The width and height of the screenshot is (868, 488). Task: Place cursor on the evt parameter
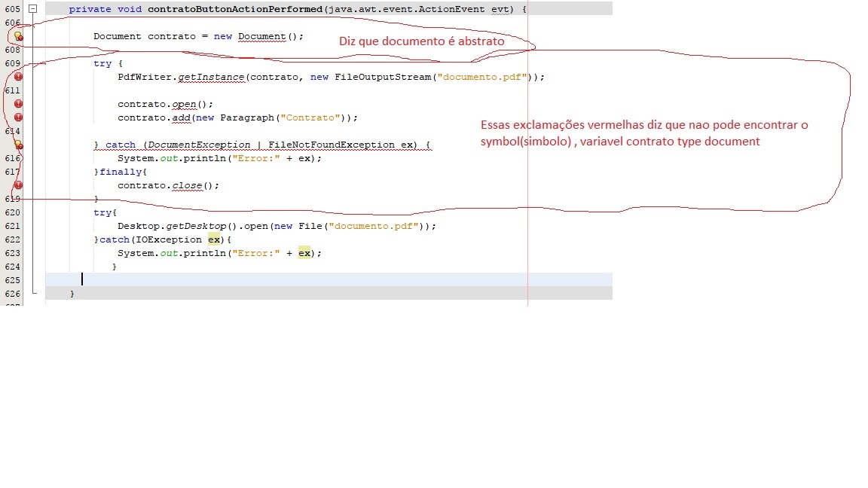click(500, 9)
